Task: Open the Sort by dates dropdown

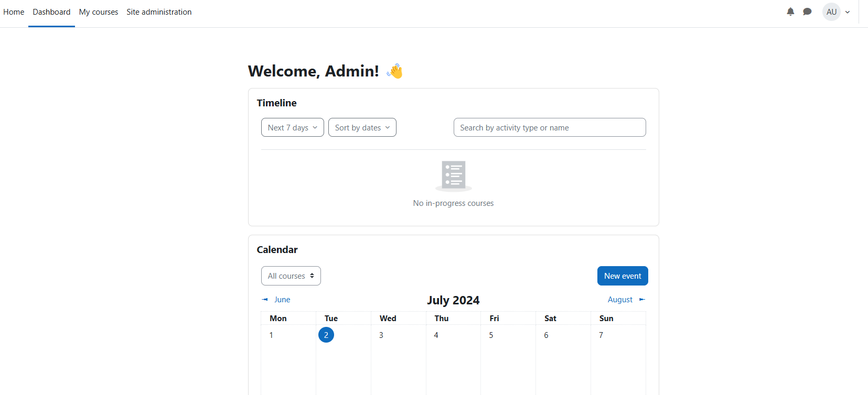Action: 362,127
